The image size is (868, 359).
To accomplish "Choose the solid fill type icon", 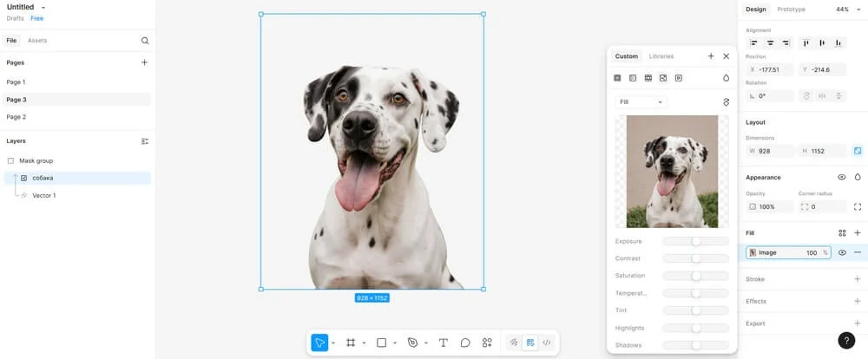I will tap(618, 78).
